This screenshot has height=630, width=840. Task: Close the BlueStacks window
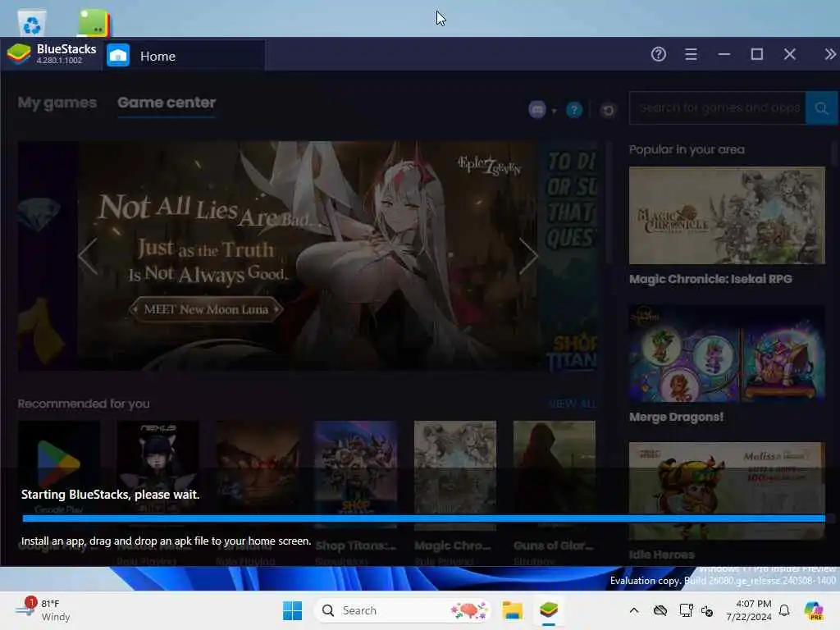click(x=790, y=54)
